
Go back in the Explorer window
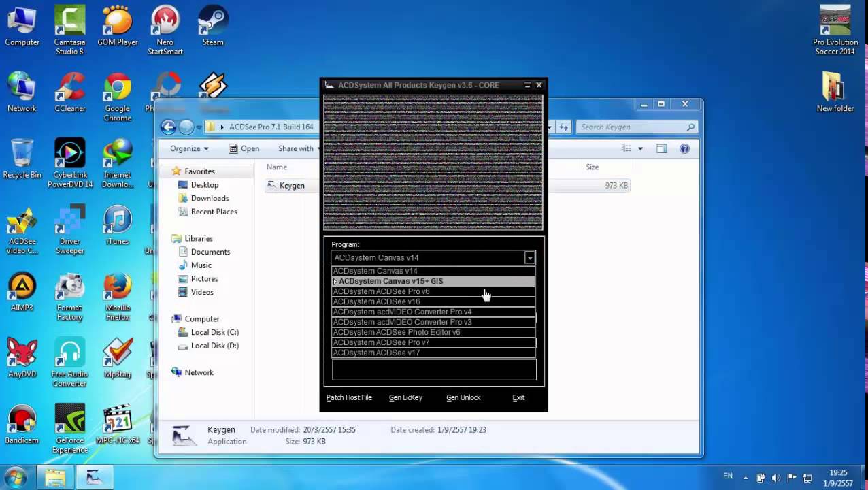click(168, 127)
